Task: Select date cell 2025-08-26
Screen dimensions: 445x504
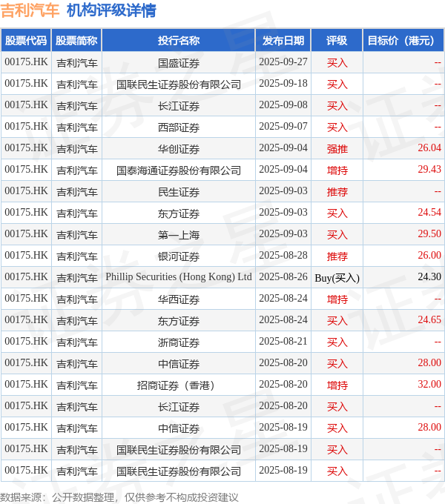Action: pos(283,276)
